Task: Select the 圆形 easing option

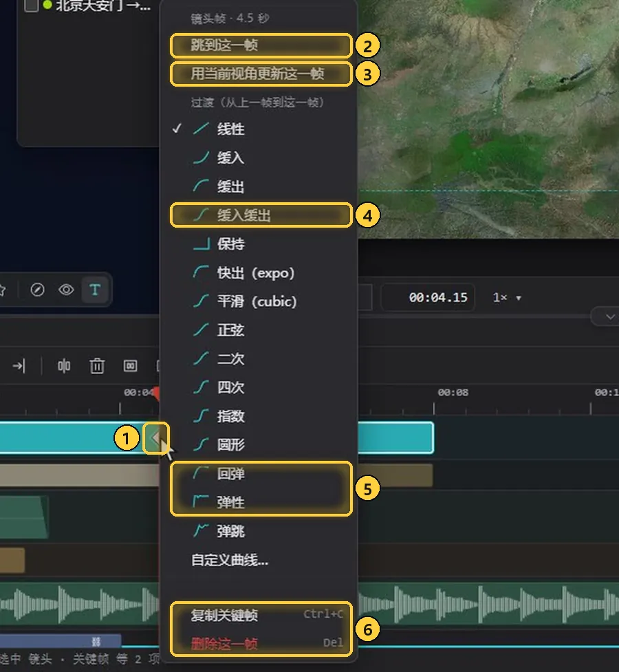Action: (259, 445)
